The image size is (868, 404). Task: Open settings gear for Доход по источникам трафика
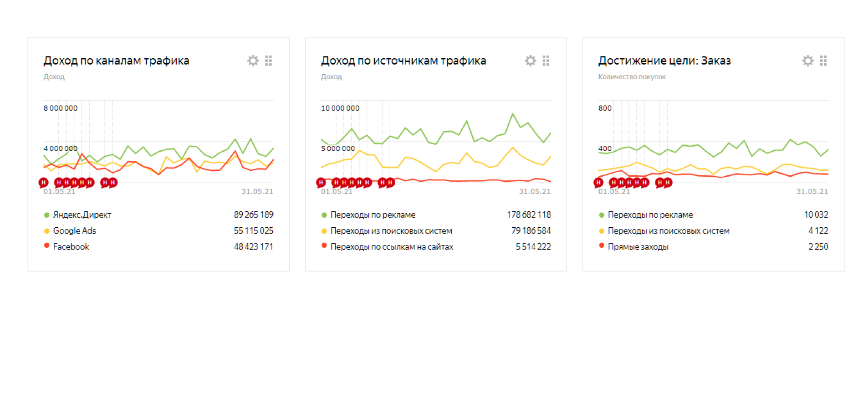[530, 61]
